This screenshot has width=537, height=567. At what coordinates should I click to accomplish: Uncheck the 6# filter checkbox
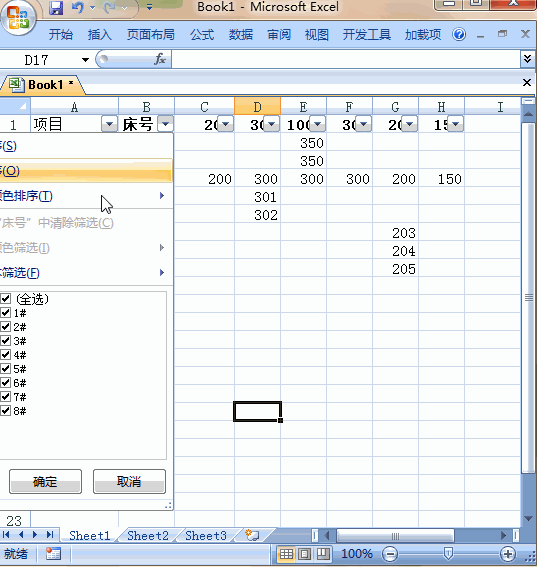point(5,383)
